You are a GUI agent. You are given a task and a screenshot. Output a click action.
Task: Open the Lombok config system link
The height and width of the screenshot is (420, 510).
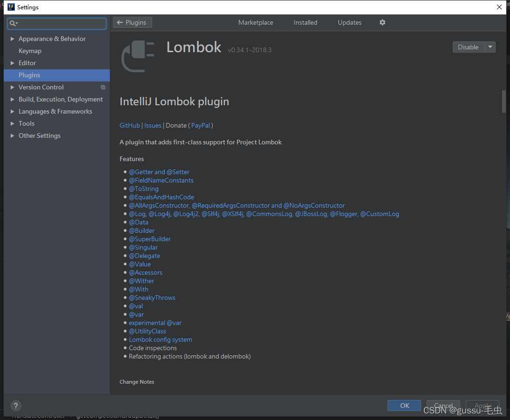[x=161, y=339]
